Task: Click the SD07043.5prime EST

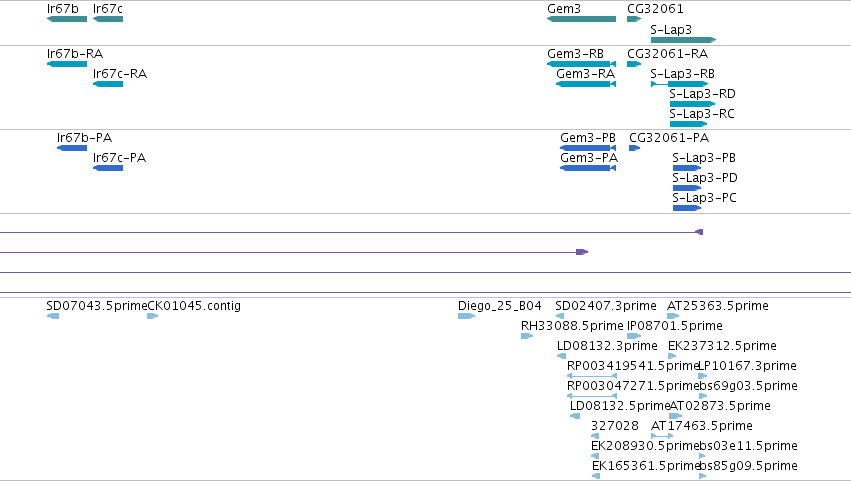Action: tap(53, 317)
